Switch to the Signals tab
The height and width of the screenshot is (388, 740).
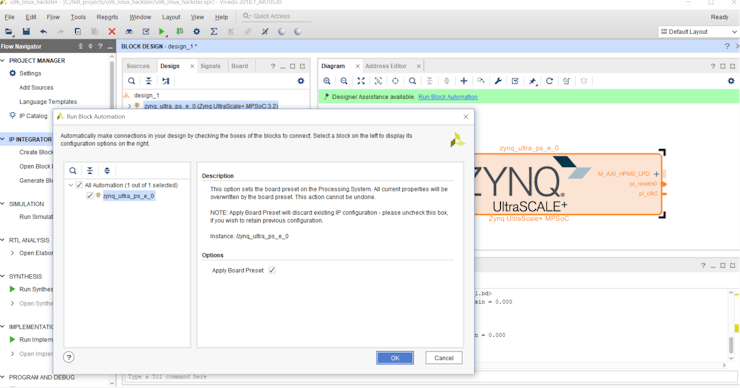(x=210, y=66)
